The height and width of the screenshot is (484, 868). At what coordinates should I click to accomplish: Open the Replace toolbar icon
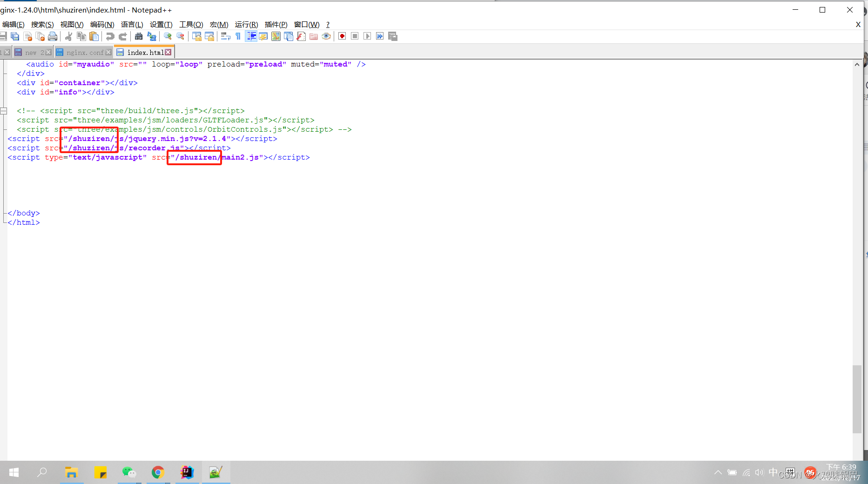152,36
